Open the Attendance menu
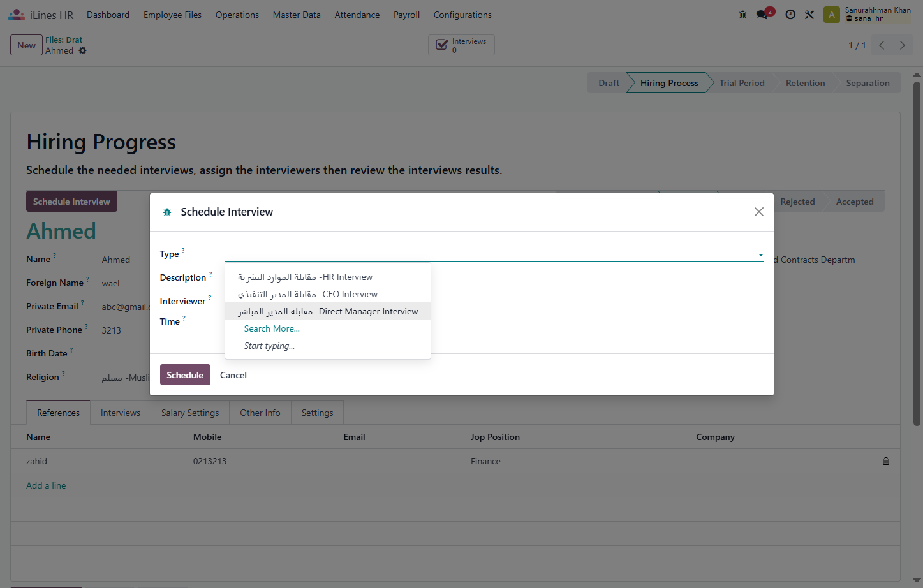Screen dimensions: 923x588 point(357,15)
